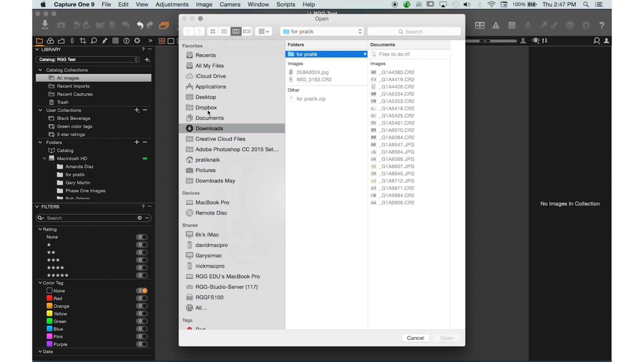
Task: Select the local adjustments brush tool tab
Action: click(105, 41)
